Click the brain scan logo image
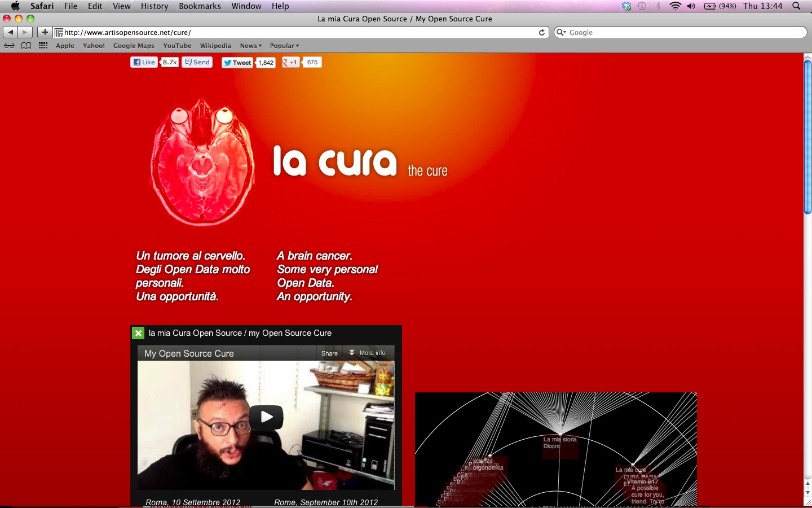812x508 pixels. point(202,163)
